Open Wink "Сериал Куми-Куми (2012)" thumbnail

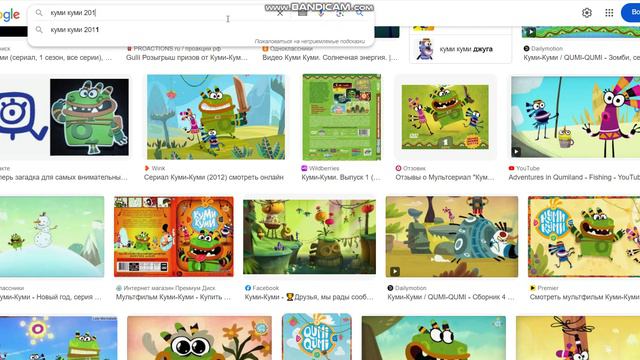tap(216, 117)
